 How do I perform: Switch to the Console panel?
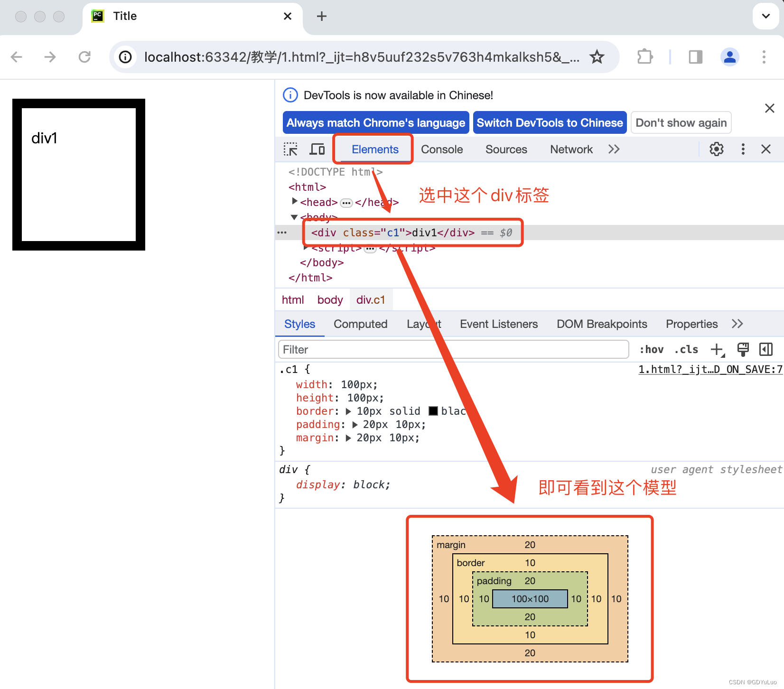[442, 149]
